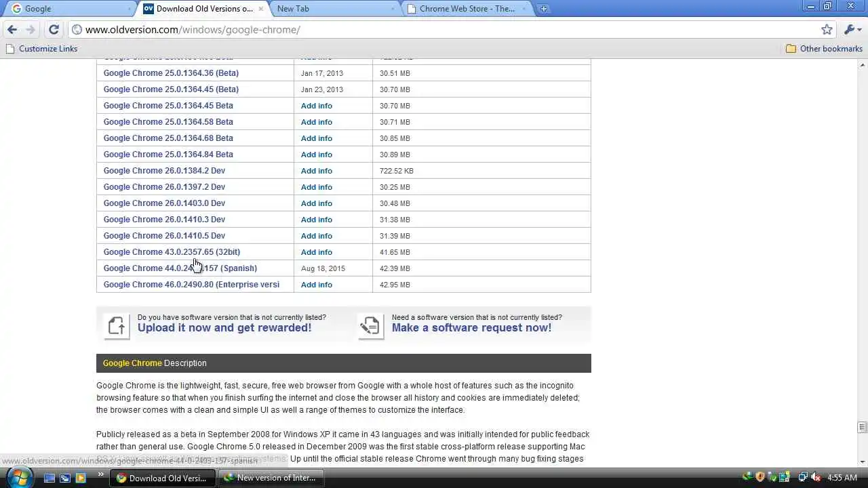
Task: Open Download Old Versions taskbar button
Action: click(162, 478)
